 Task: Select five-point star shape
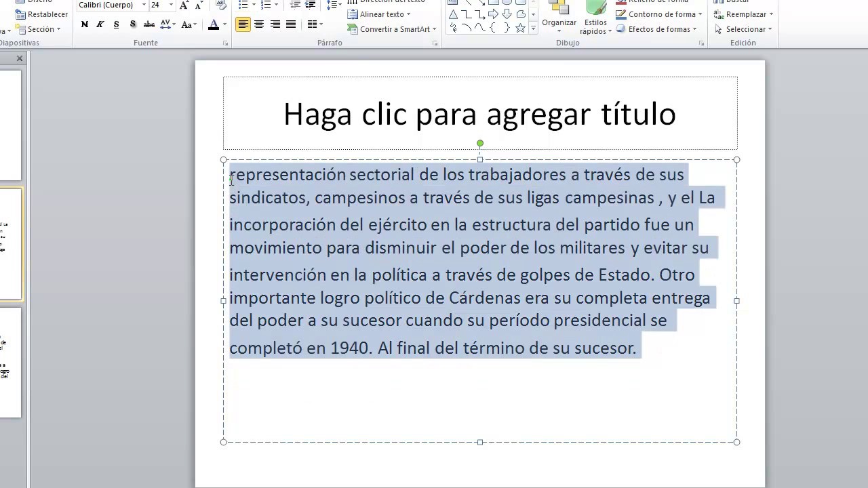pyautogui.click(x=520, y=28)
